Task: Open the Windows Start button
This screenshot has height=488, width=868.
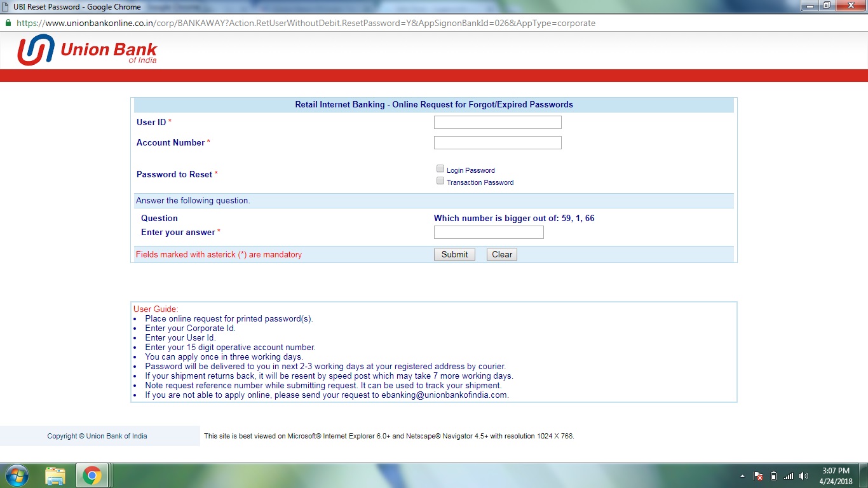Action: (x=16, y=475)
